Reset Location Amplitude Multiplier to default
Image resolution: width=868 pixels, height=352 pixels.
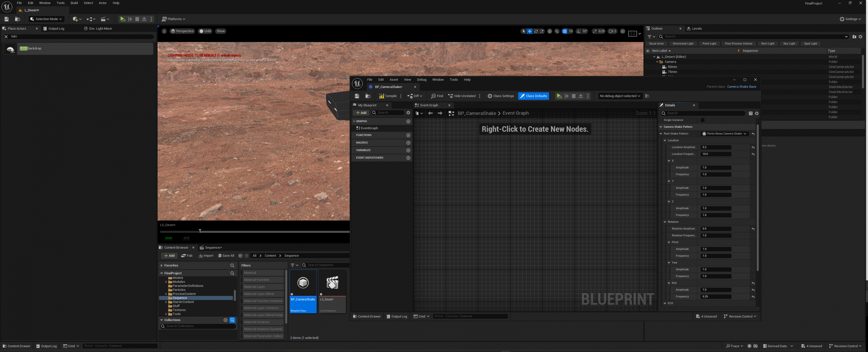click(753, 147)
